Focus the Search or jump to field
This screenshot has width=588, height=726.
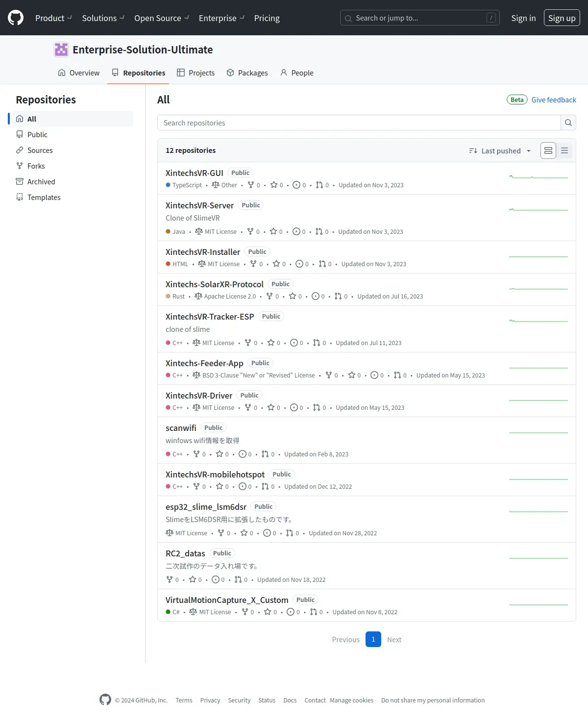tap(419, 18)
